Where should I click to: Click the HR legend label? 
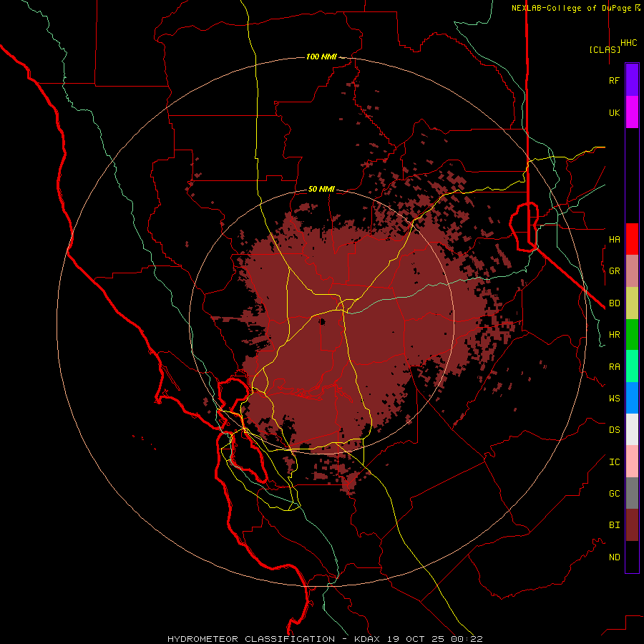click(x=614, y=335)
